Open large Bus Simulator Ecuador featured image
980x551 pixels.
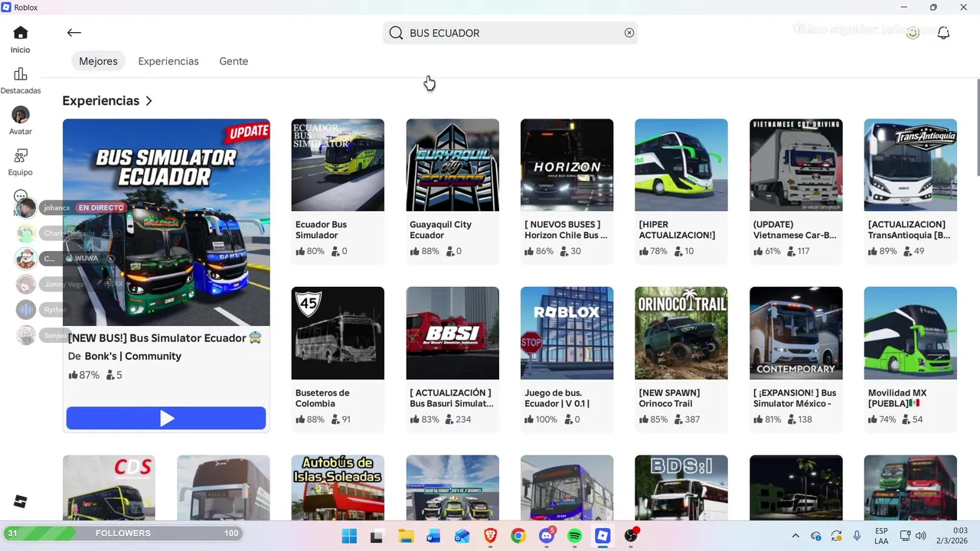point(166,222)
